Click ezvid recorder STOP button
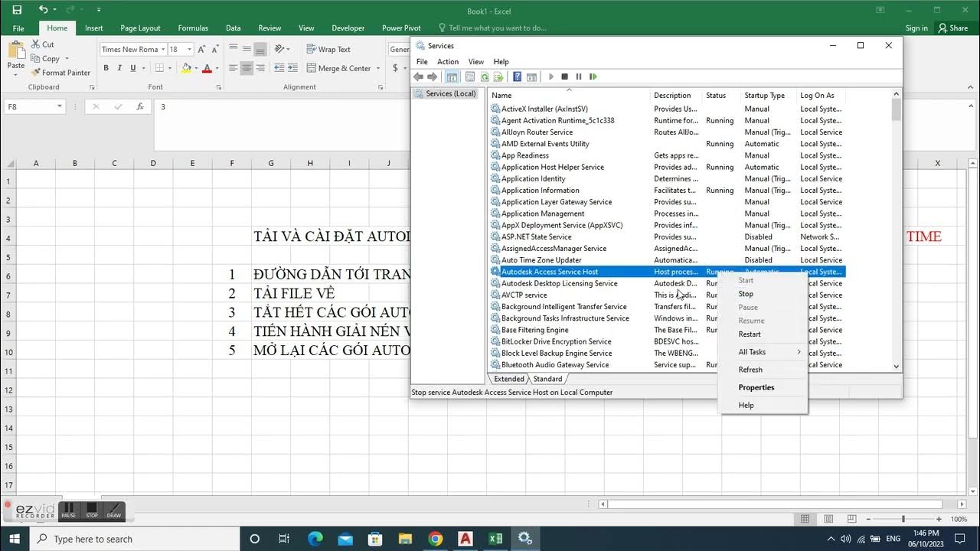This screenshot has height=551, width=980. coord(92,510)
